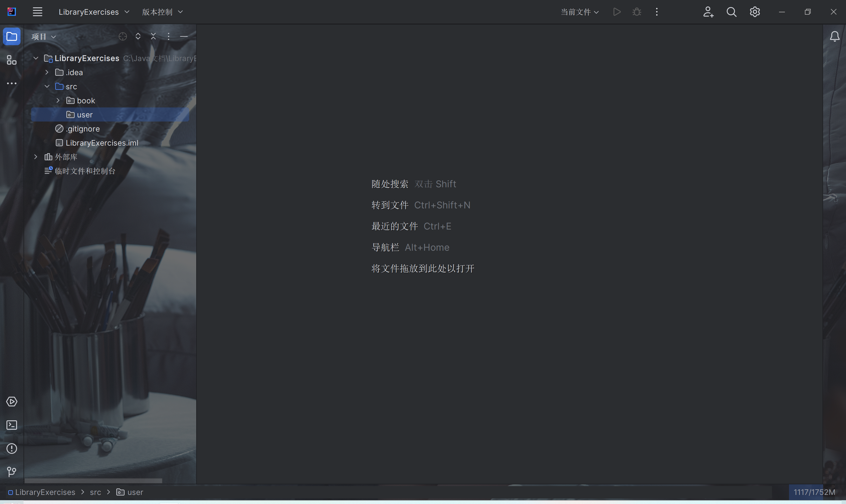Click the Terminal/console panel icon

click(x=11, y=425)
